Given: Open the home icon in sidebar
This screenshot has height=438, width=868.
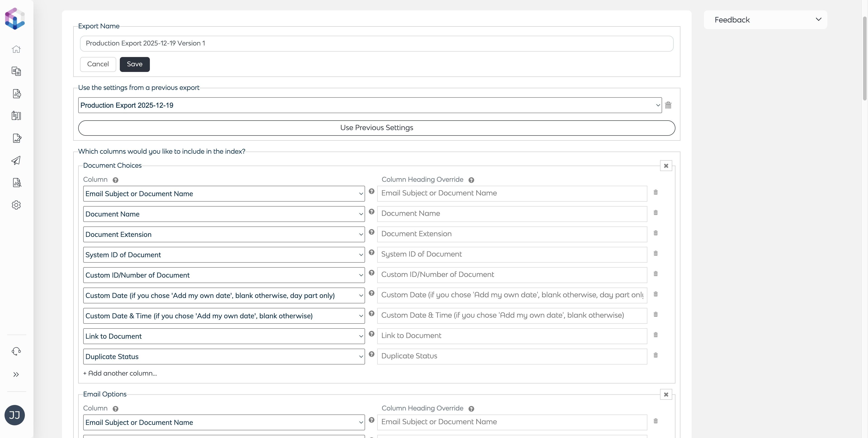Looking at the screenshot, I should 16,49.
